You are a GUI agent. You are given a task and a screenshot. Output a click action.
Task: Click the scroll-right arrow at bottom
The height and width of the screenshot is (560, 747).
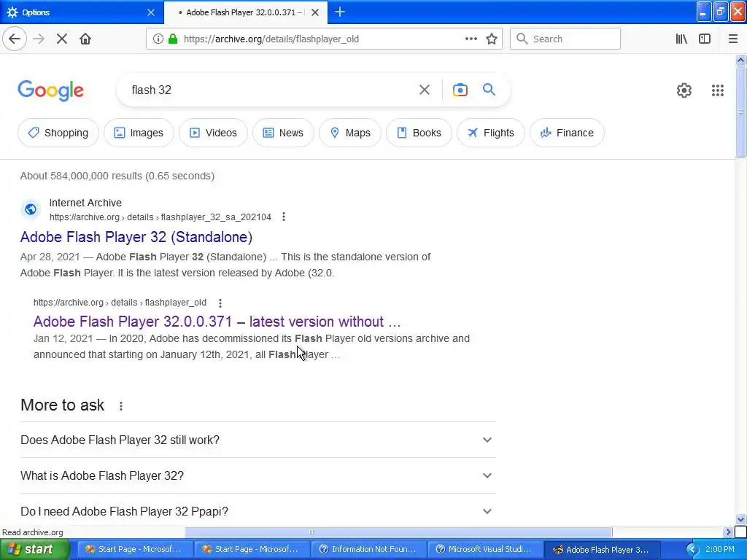click(728, 532)
